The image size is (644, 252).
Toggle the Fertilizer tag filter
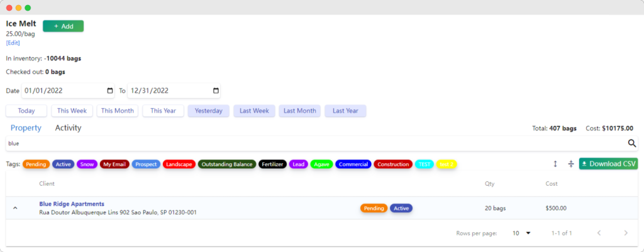coord(272,164)
